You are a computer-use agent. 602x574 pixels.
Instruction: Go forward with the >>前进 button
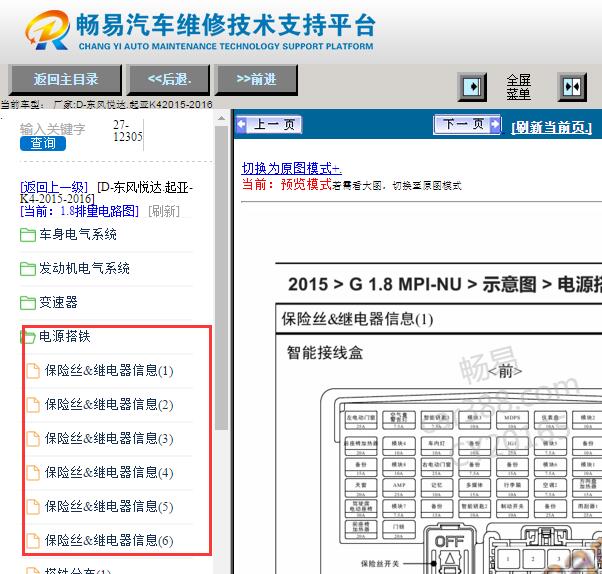pyautogui.click(x=256, y=79)
